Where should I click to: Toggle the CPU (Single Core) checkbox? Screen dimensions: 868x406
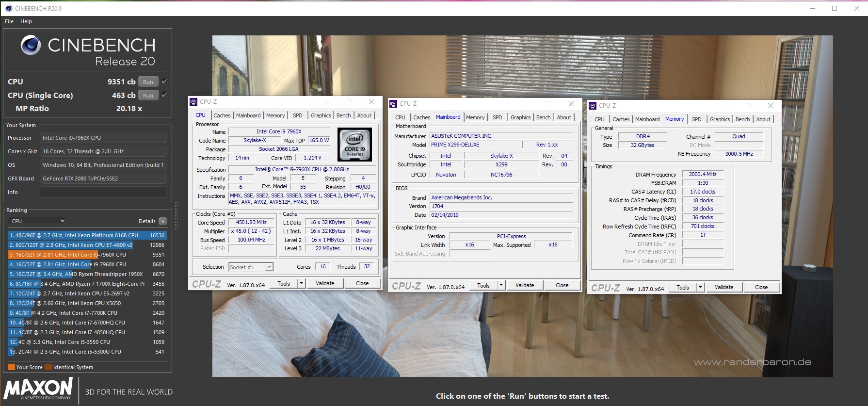pyautogui.click(x=165, y=95)
